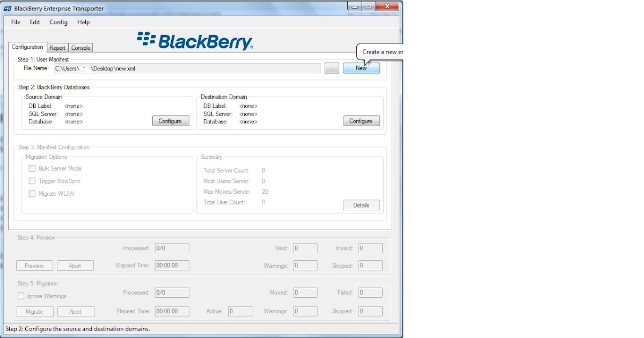Switch to the Configuration tab
The image size is (644, 338).
27,47
